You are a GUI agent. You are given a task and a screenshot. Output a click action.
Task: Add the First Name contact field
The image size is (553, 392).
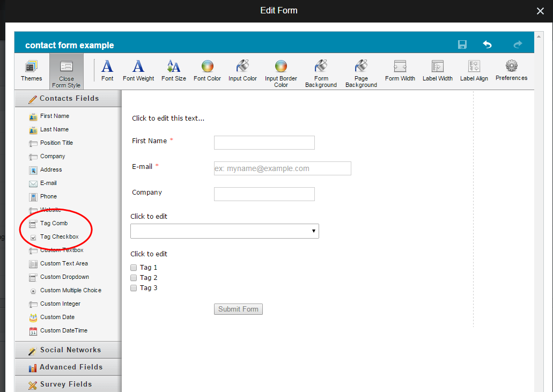pyautogui.click(x=49, y=116)
